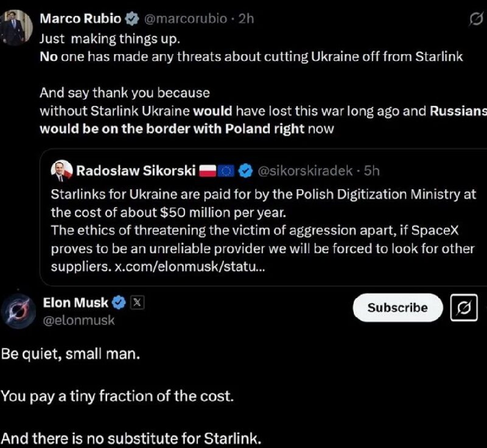Open the @marcorubio handle

[x=186, y=19]
